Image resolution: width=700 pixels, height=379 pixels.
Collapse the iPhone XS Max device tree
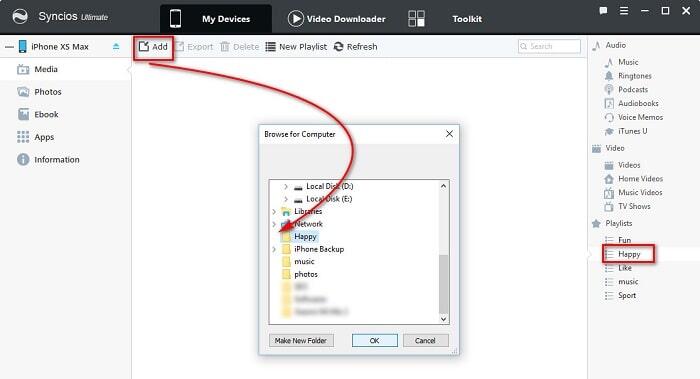point(9,46)
